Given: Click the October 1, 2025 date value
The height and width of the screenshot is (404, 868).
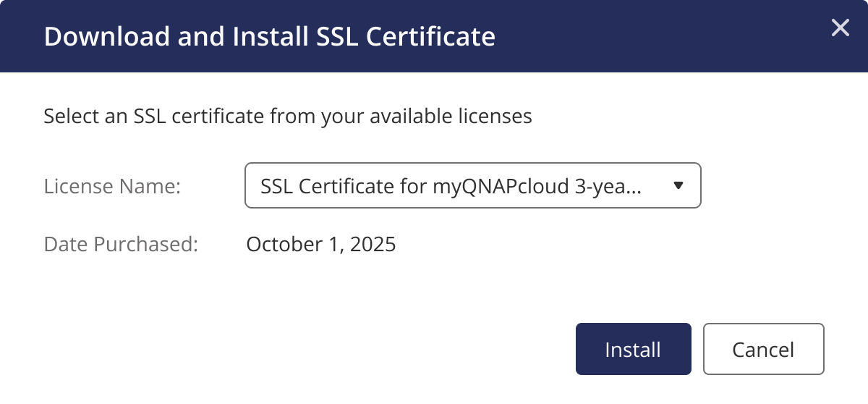Looking at the screenshot, I should click(x=320, y=244).
